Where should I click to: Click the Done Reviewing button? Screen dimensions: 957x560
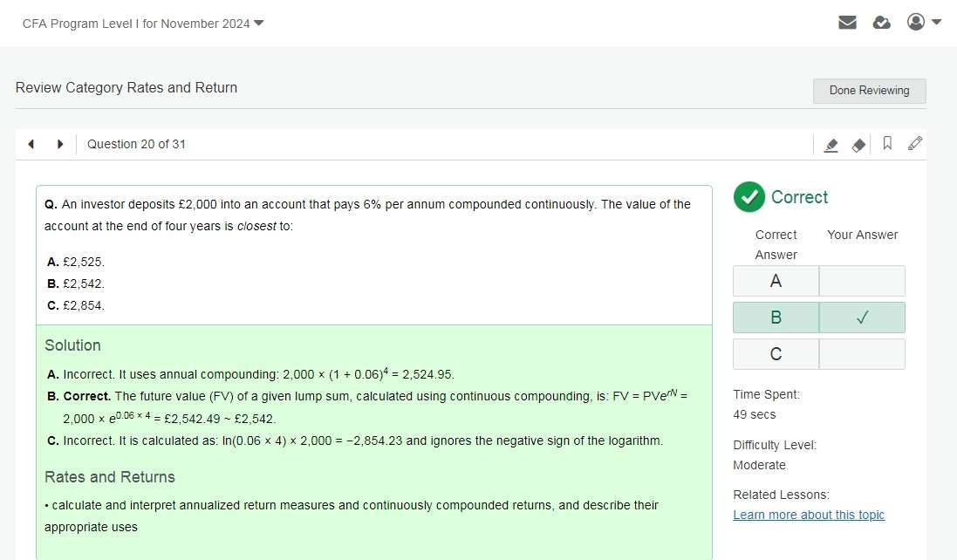pyautogui.click(x=869, y=91)
